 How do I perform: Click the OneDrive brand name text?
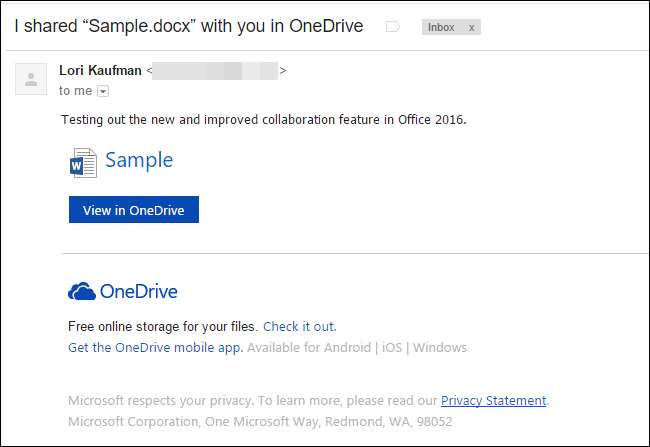click(138, 292)
